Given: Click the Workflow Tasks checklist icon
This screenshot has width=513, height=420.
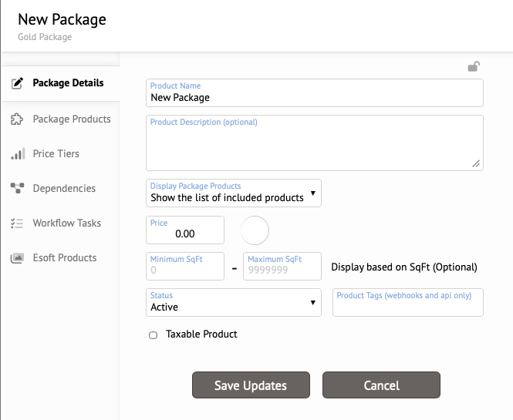Looking at the screenshot, I should click(x=17, y=223).
